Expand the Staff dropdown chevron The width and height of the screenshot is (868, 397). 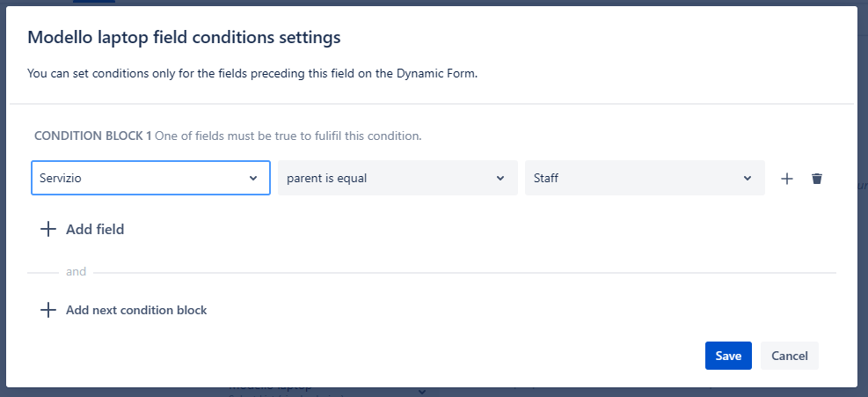pyautogui.click(x=748, y=178)
